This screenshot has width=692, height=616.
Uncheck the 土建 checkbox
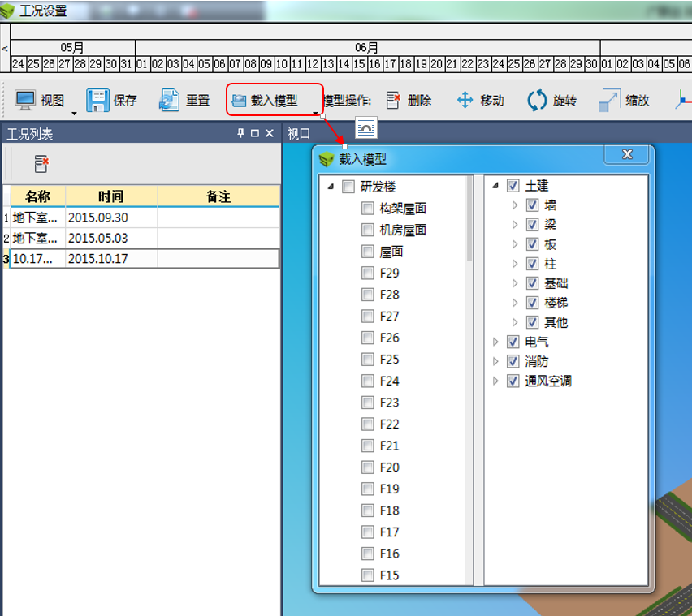pyautogui.click(x=513, y=186)
